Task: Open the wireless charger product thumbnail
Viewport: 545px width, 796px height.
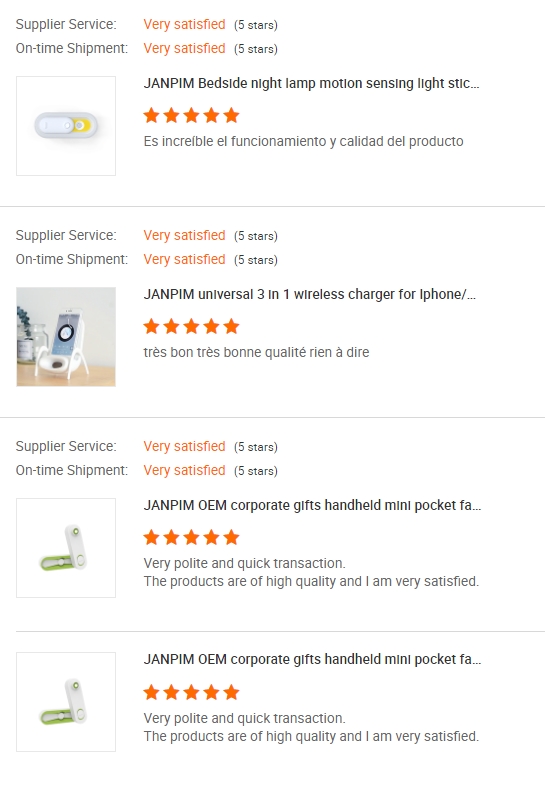Action: click(x=66, y=337)
